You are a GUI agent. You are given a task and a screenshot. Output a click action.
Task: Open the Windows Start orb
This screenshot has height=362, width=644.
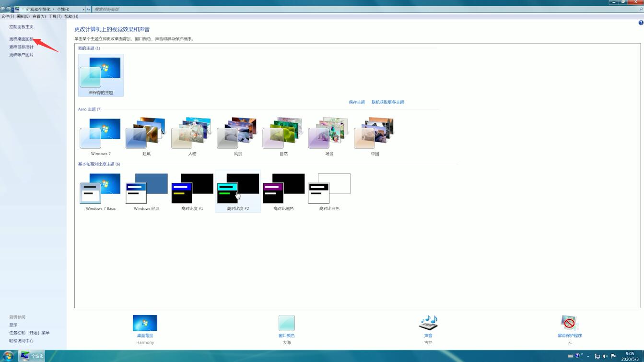coord(9,356)
